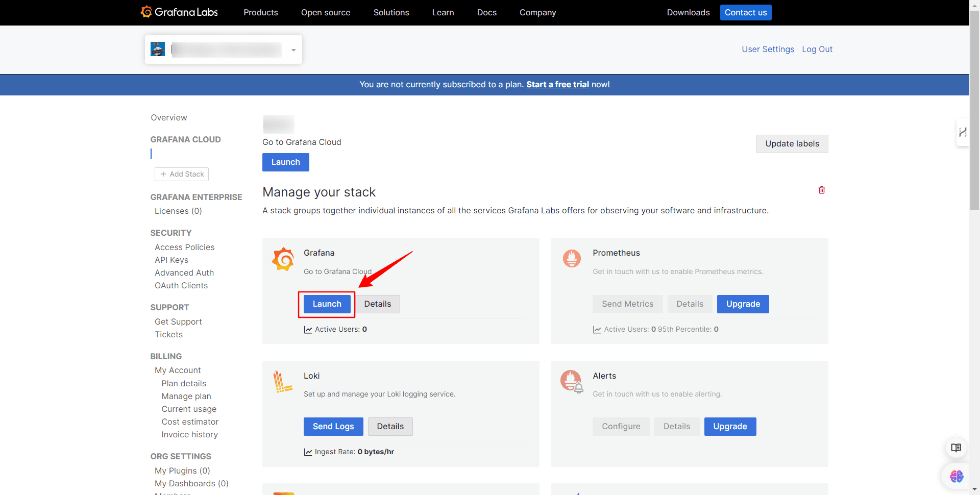Open OAuth Clients page
The width and height of the screenshot is (980, 495).
point(181,285)
